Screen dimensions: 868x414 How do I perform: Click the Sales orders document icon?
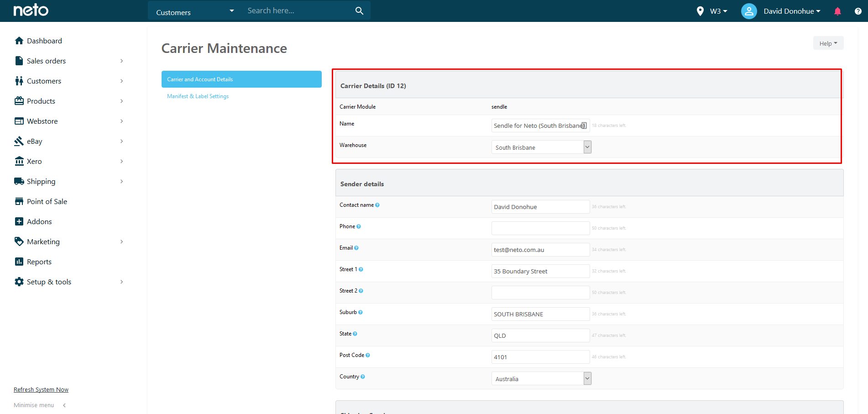pos(19,61)
